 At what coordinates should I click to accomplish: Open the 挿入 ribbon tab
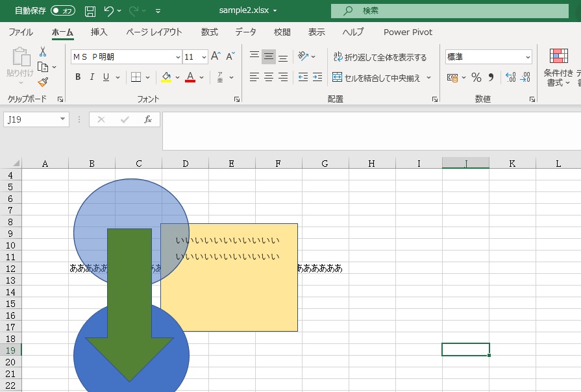tap(99, 32)
